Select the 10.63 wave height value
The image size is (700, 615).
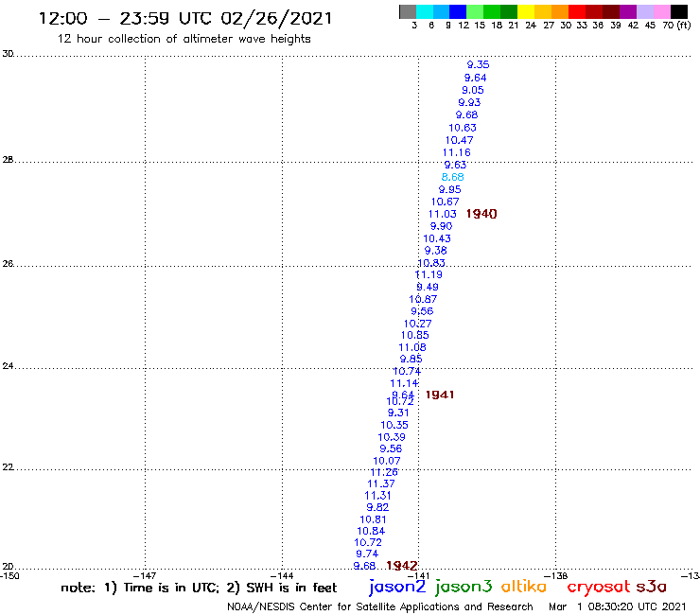[463, 128]
